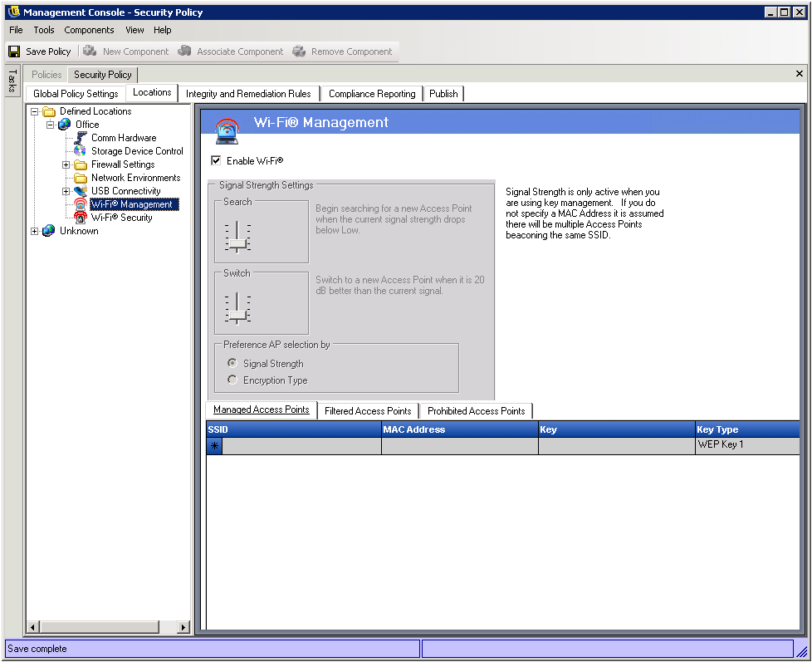
Task: Click the new row asterisk marker
Action: tap(214, 446)
